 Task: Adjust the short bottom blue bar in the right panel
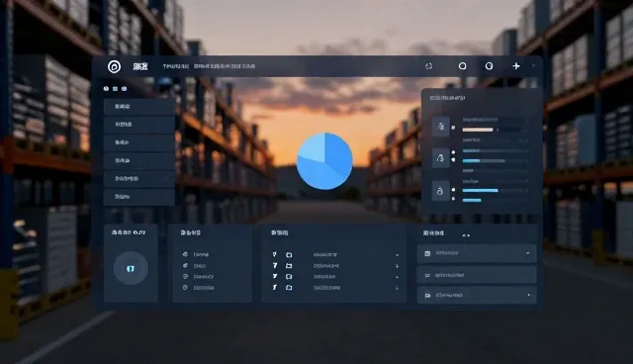pos(472,200)
